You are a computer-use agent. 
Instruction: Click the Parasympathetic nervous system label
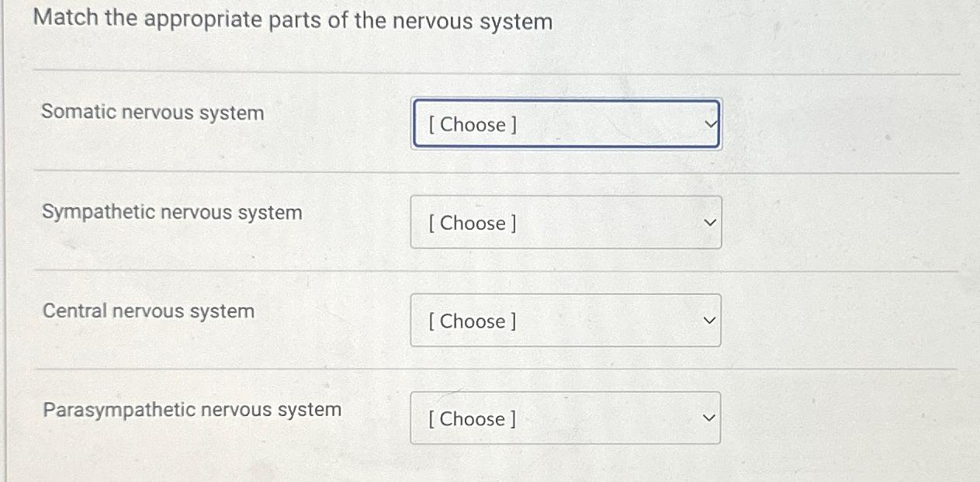click(192, 410)
